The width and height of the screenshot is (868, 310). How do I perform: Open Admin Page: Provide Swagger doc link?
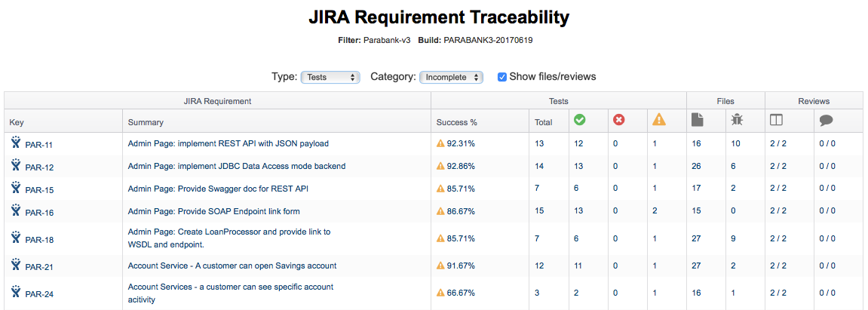[218, 189]
